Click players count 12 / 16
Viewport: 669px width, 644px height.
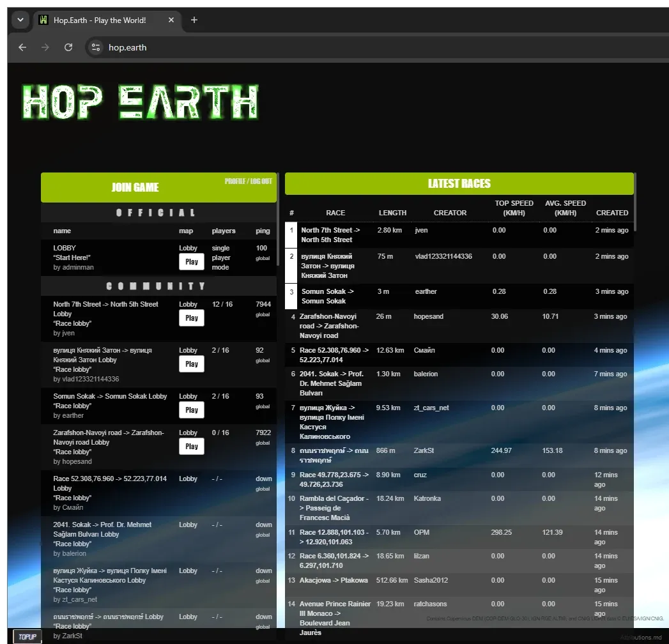[222, 305]
